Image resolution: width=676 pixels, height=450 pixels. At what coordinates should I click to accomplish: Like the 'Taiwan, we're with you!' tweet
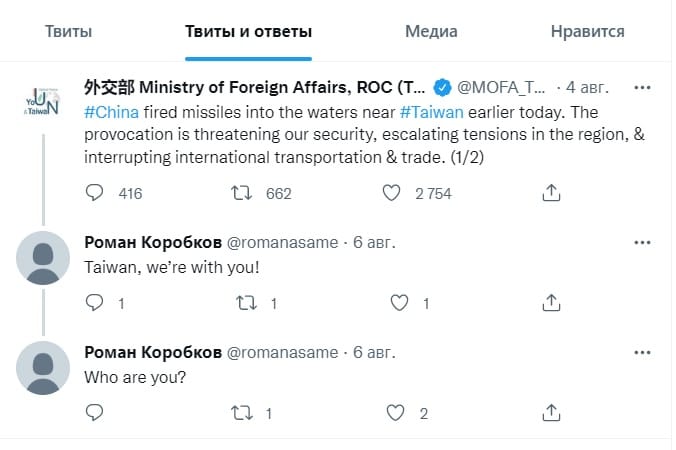pyautogui.click(x=399, y=303)
